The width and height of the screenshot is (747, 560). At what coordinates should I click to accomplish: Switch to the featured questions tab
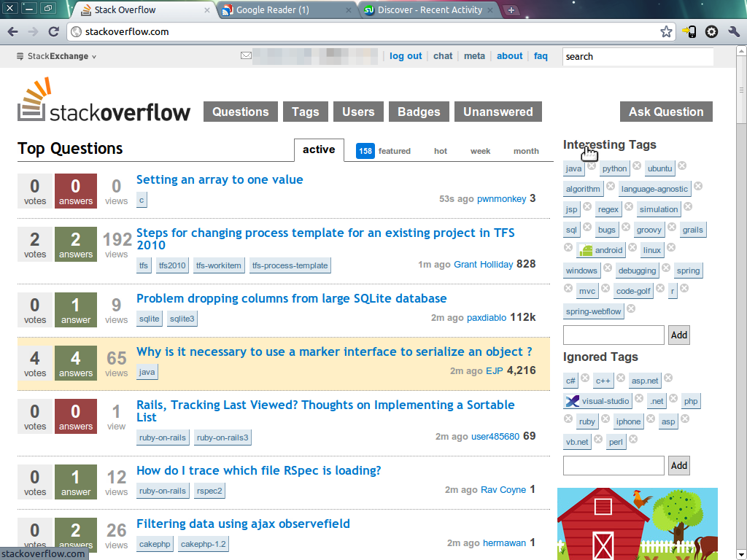[384, 151]
